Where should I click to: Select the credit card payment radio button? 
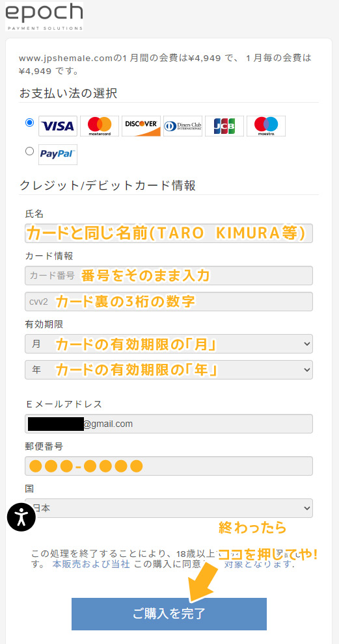(x=30, y=122)
